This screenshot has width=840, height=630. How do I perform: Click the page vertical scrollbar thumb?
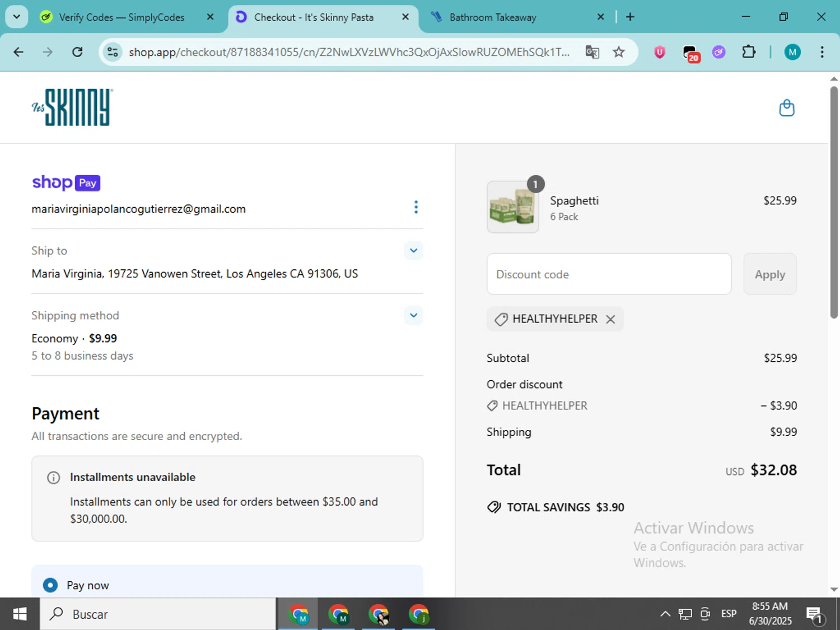(x=834, y=202)
